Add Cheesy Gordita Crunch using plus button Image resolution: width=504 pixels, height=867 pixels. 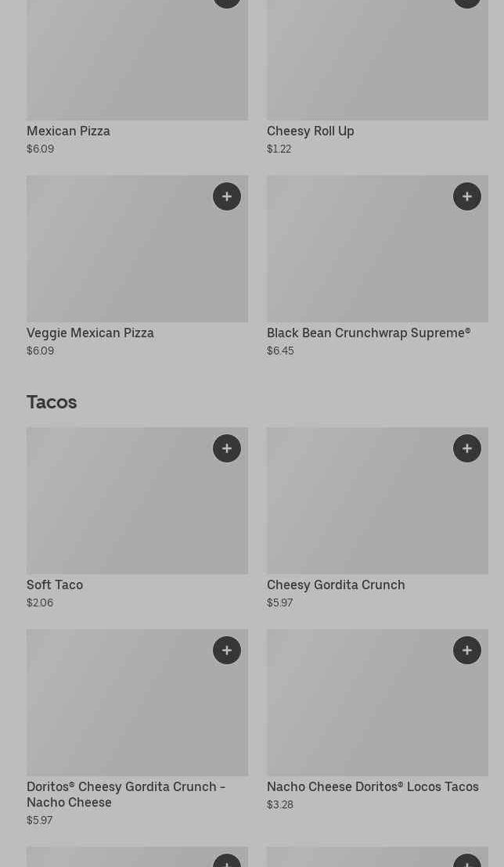pyautogui.click(x=467, y=448)
